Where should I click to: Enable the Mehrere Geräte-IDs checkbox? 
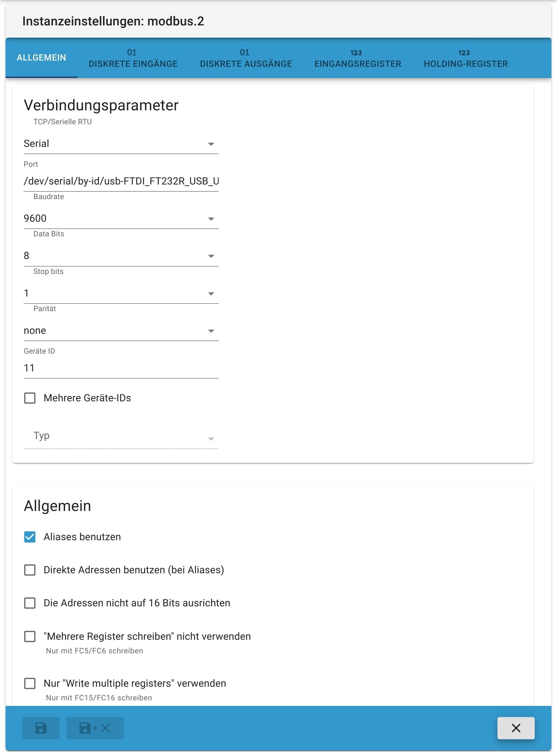(x=30, y=398)
